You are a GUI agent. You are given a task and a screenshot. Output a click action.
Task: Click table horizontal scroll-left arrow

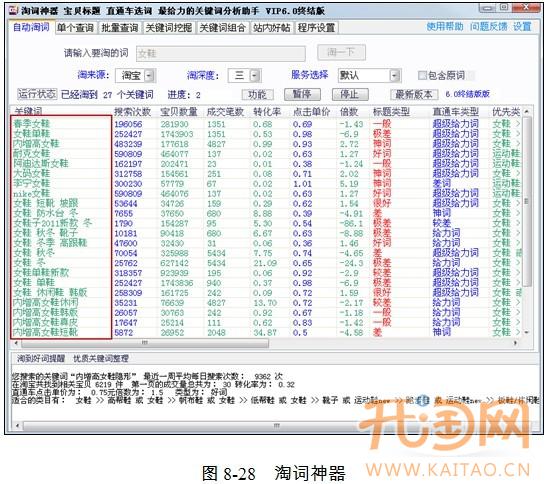[16, 343]
